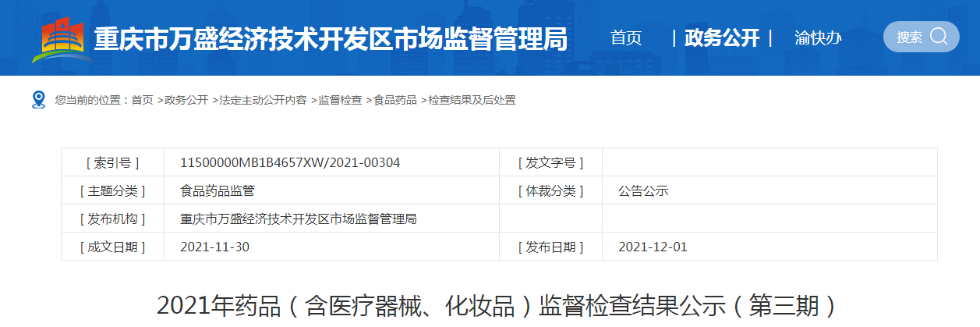The width and height of the screenshot is (980, 327).
Task: Open 检查结果及后处置 breadcrumb link
Action: [x=472, y=100]
